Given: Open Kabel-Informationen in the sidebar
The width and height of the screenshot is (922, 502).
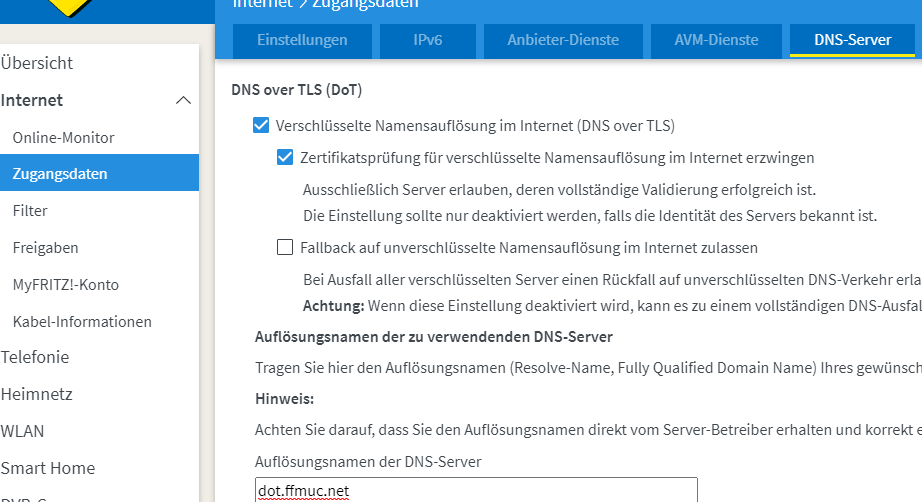Looking at the screenshot, I should click(x=82, y=322).
